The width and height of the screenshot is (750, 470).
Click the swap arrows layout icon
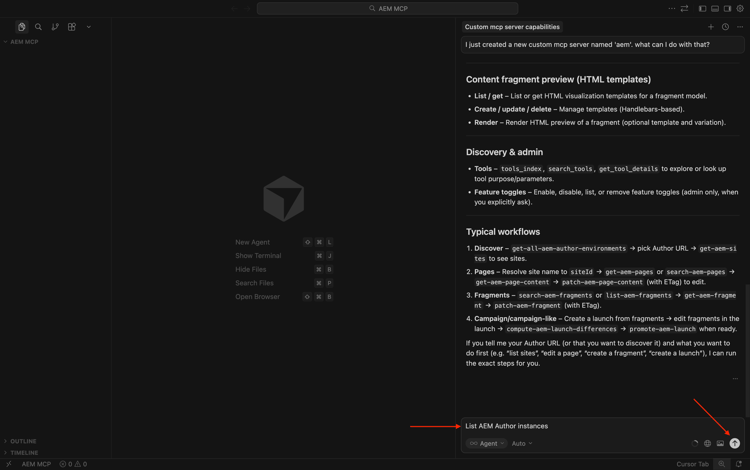[x=684, y=9]
